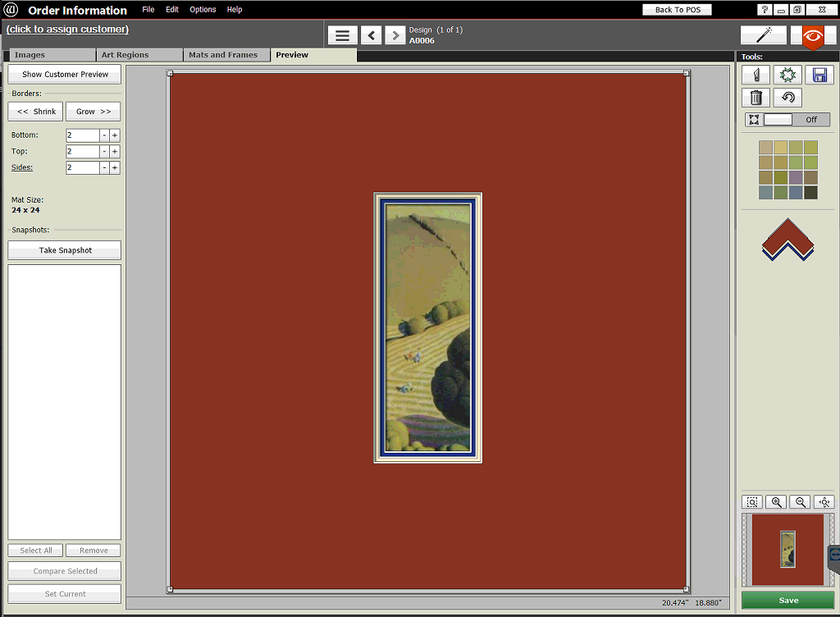Click the app logo in title bar
Viewport: 840px width, 617px height.
(11, 10)
